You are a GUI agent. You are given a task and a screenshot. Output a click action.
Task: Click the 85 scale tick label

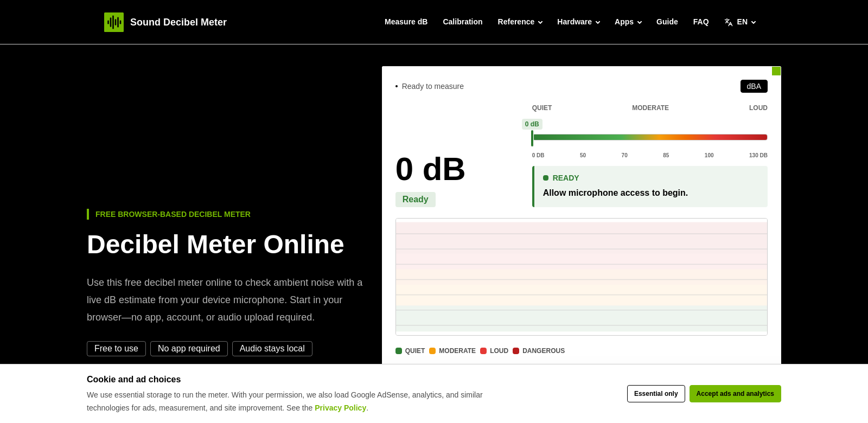[666, 155]
